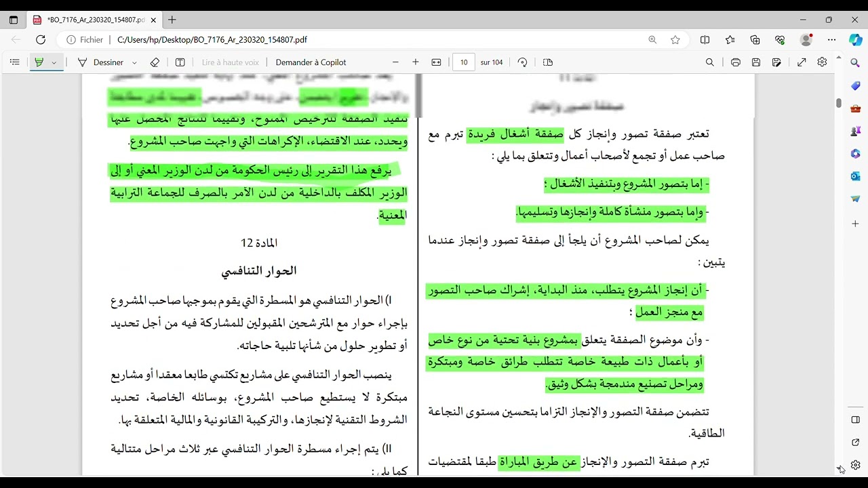Open Copilot from the browser toolbar

[x=856, y=40]
